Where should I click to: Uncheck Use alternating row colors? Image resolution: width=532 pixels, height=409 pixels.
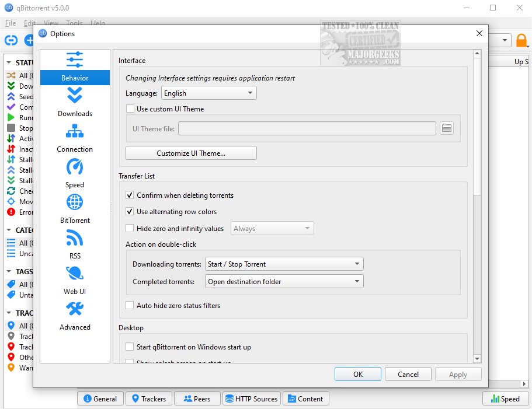pyautogui.click(x=130, y=211)
